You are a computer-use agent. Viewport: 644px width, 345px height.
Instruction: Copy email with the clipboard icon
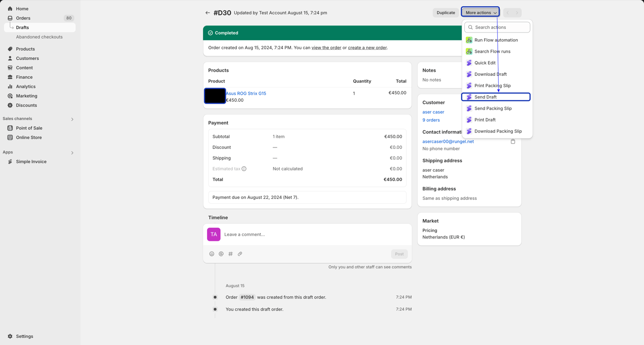[513, 141]
